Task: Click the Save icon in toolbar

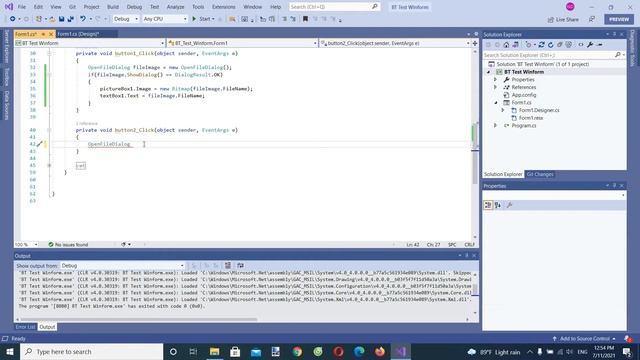Action: point(62,19)
